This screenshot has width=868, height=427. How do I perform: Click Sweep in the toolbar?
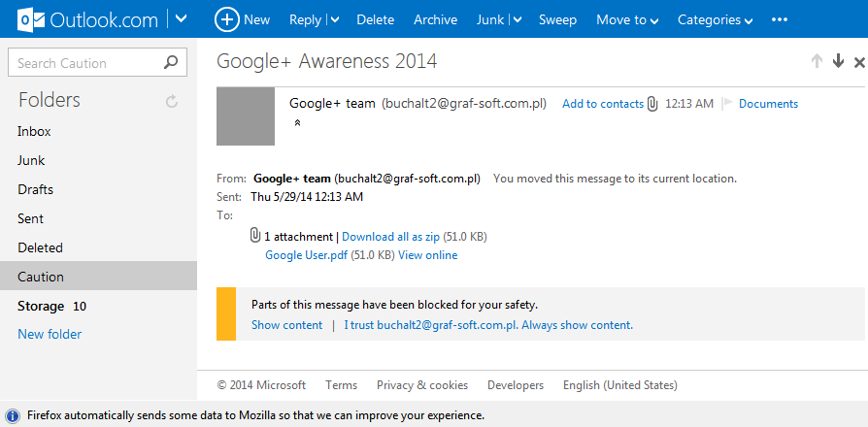(x=557, y=20)
